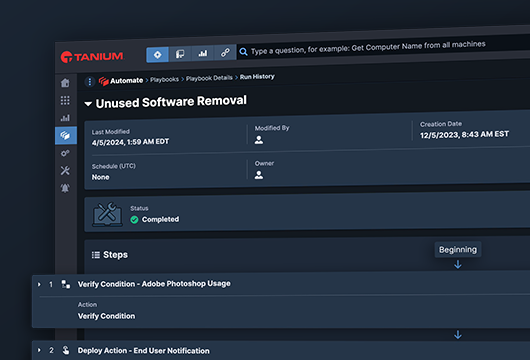Collapse the Unused Software Removal section
Viewport: 530px width, 360px height.
click(88, 104)
